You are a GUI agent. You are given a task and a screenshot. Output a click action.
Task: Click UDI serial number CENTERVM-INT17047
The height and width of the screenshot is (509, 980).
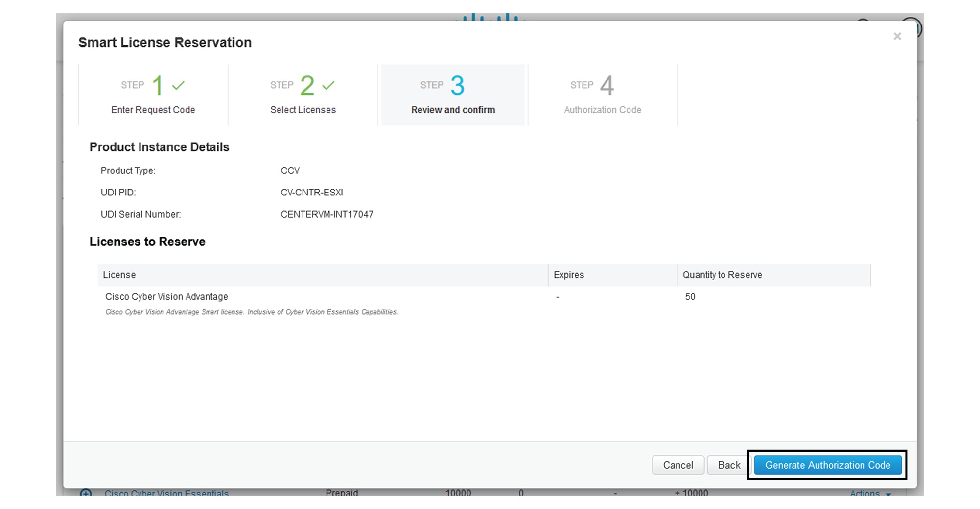327,214
